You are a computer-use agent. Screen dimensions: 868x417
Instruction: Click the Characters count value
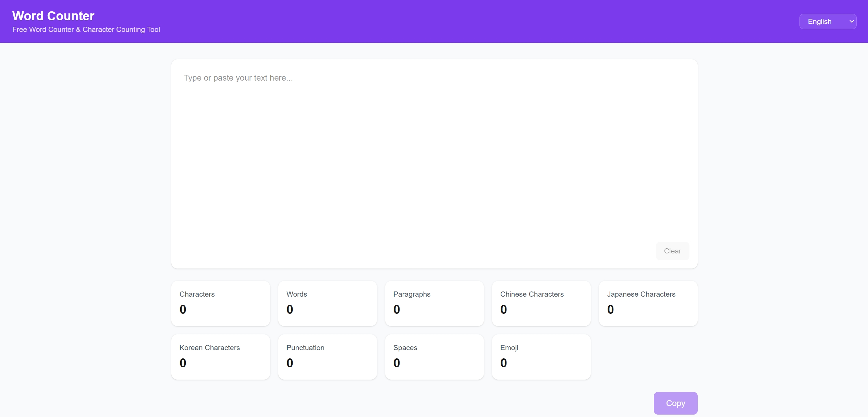coord(183,309)
